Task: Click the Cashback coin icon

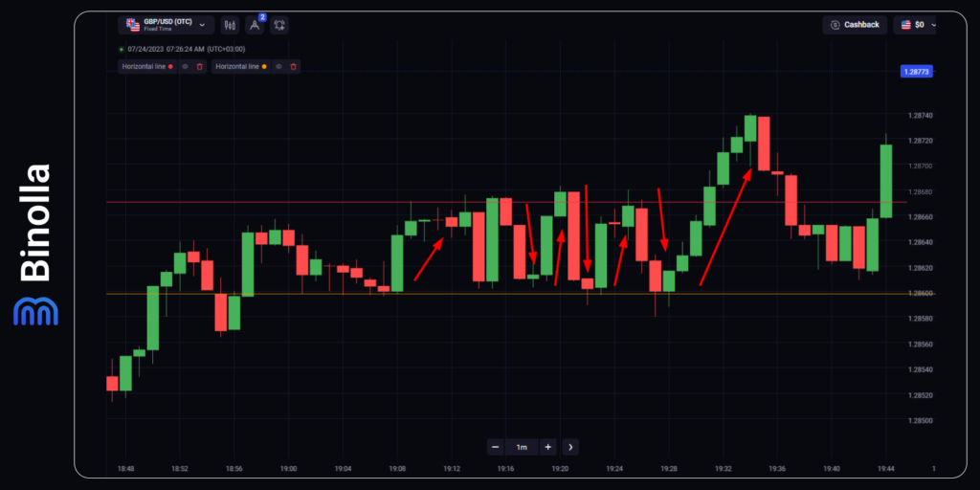Action: coord(835,25)
